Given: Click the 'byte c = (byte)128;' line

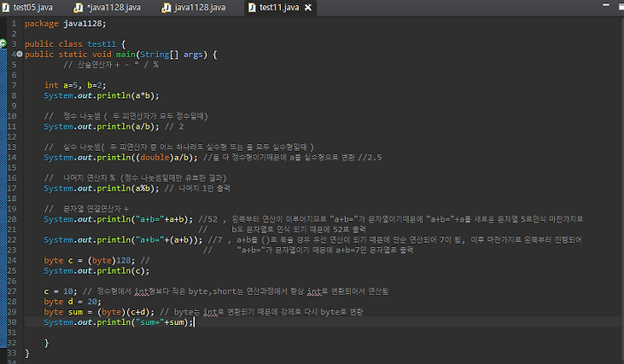Looking at the screenshot, I should [89, 261].
